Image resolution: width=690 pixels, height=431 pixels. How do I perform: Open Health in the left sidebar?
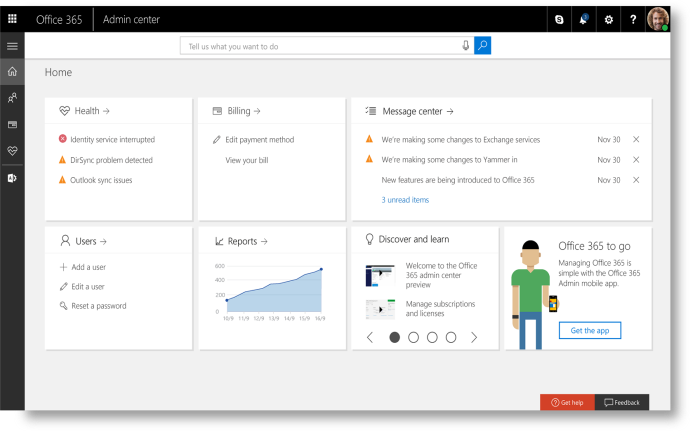(12, 151)
